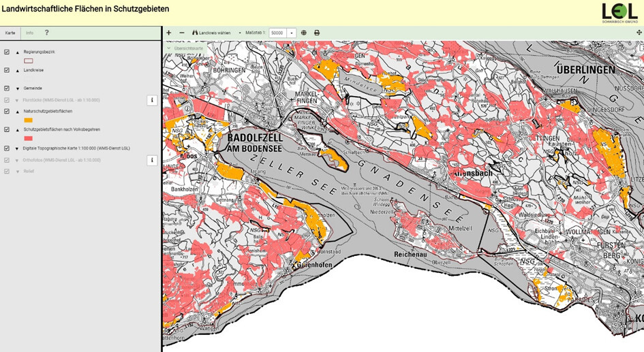Switch to the Info tab

pyautogui.click(x=29, y=33)
